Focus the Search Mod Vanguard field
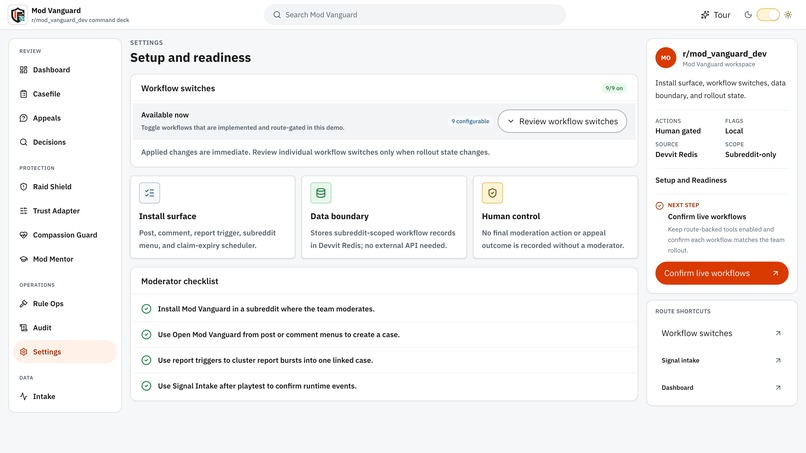 tap(415, 15)
